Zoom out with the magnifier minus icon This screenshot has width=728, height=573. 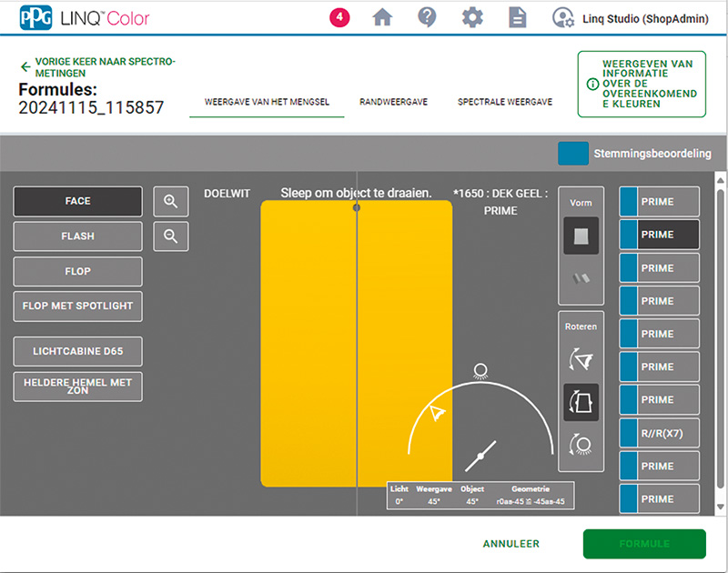coord(171,236)
